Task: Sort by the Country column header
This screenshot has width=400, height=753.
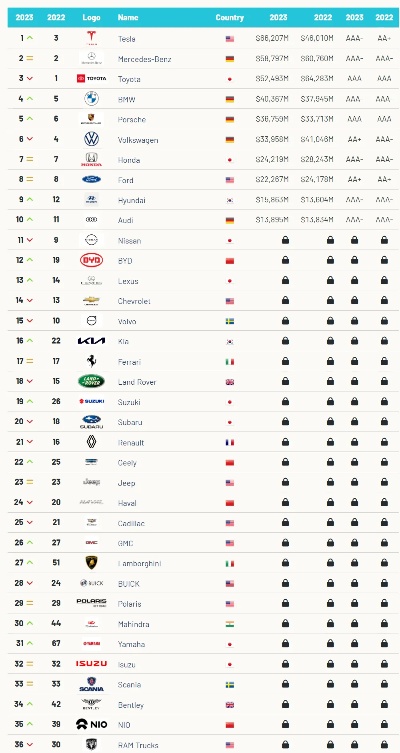Action: [230, 17]
